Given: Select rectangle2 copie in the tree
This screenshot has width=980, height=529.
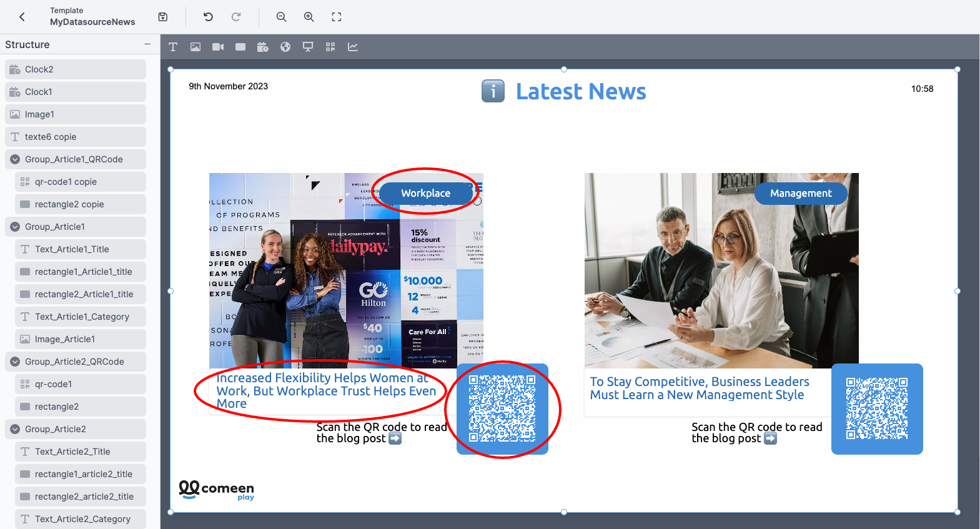Looking at the screenshot, I should pos(81,204).
